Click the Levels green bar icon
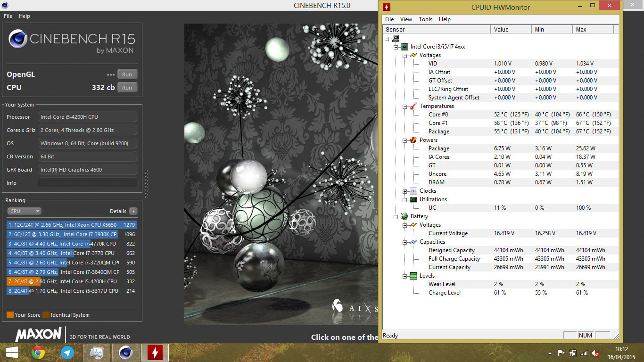Image resolution: width=644 pixels, height=362 pixels. (413, 276)
